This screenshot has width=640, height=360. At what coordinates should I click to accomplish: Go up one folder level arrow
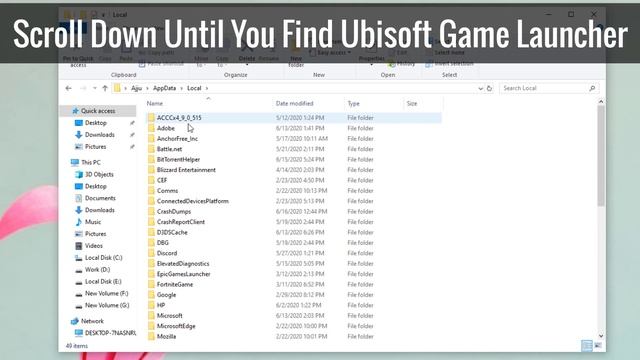point(105,88)
